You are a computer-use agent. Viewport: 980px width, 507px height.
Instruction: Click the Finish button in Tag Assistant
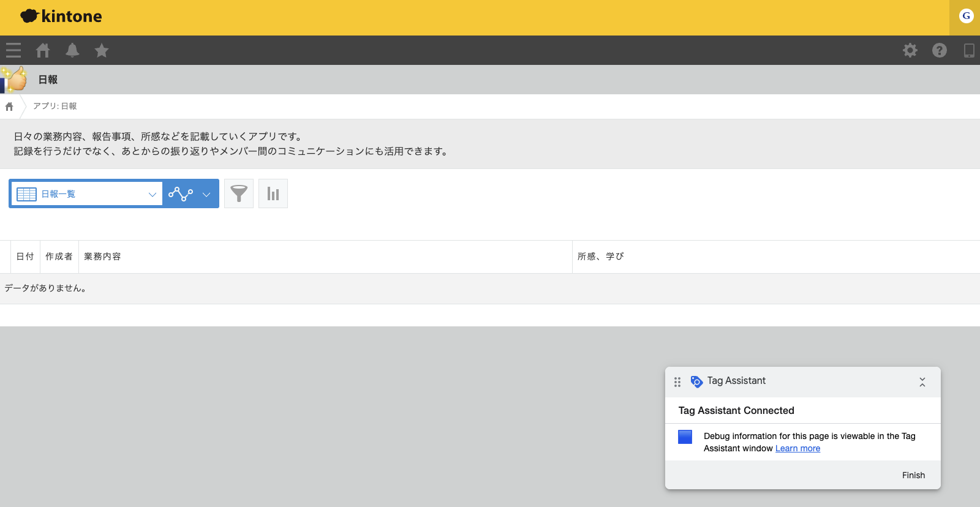click(913, 475)
